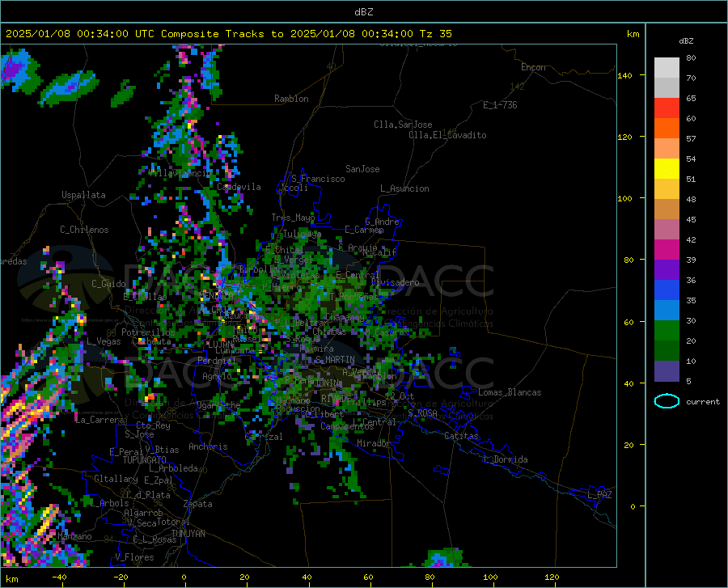This screenshot has height=588, width=728.
Task: Click the 'current' legend label
Action: (x=703, y=401)
